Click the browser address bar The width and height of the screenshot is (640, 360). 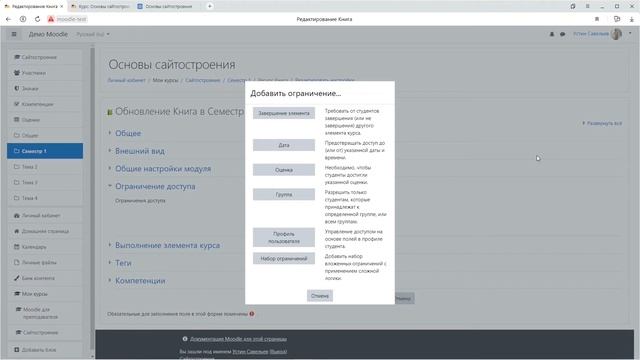point(324,19)
